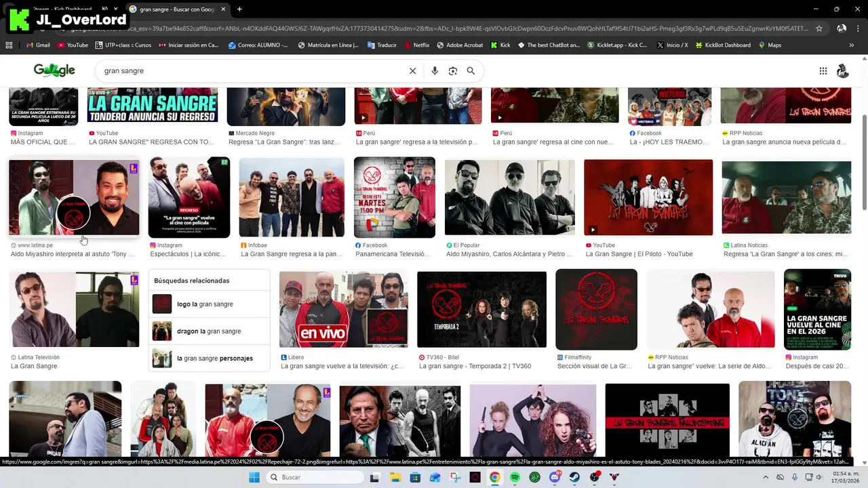
Task: Open the Adobe Acrobat bookmark
Action: click(x=460, y=45)
